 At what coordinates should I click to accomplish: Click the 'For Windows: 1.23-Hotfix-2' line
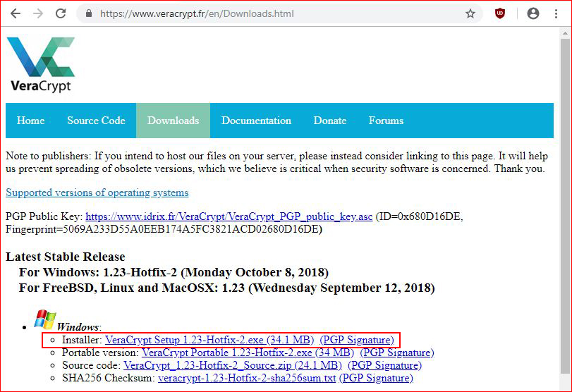point(174,272)
